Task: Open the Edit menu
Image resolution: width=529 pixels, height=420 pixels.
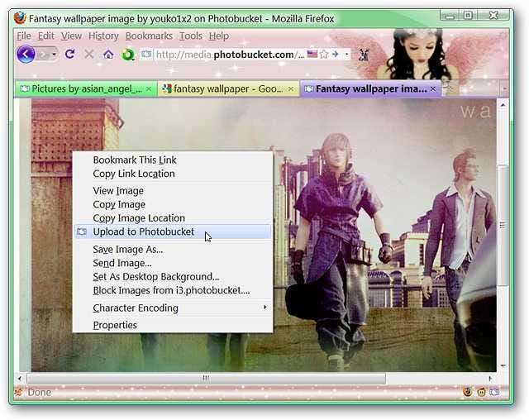Action: (x=46, y=36)
